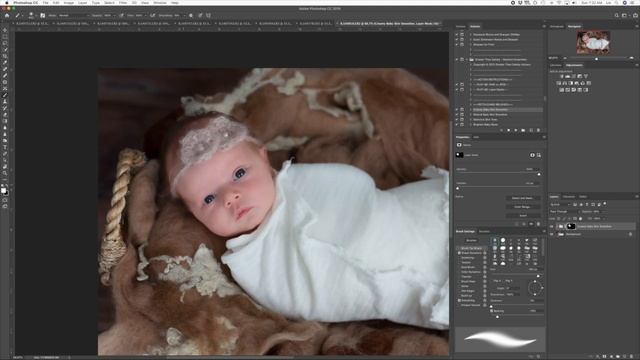Switch to the History tab
This screenshot has width=640, height=360.
(460, 27)
